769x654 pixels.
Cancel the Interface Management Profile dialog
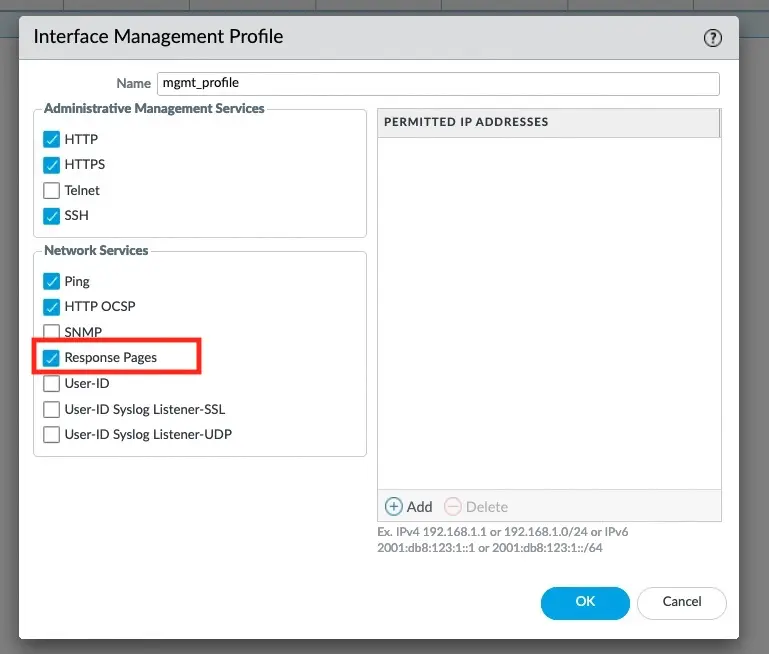(681, 602)
